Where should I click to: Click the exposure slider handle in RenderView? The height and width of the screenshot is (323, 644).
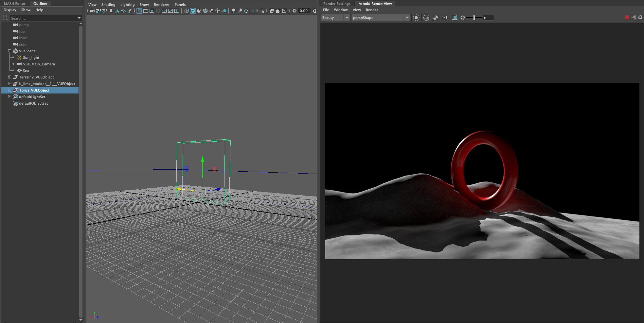click(474, 18)
